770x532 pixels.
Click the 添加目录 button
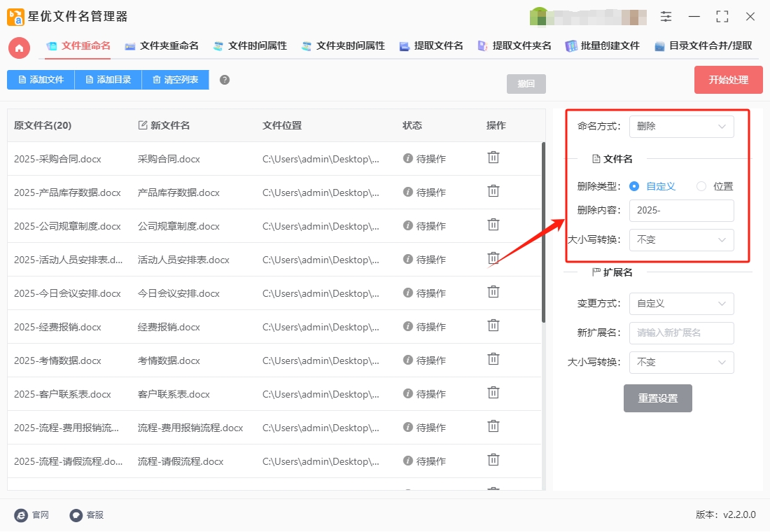(108, 80)
